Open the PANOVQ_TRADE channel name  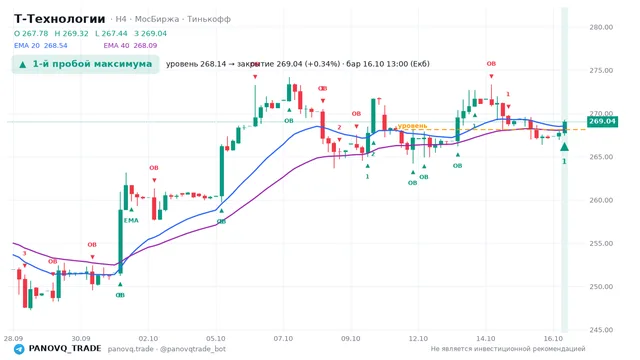pyautogui.click(x=65, y=349)
